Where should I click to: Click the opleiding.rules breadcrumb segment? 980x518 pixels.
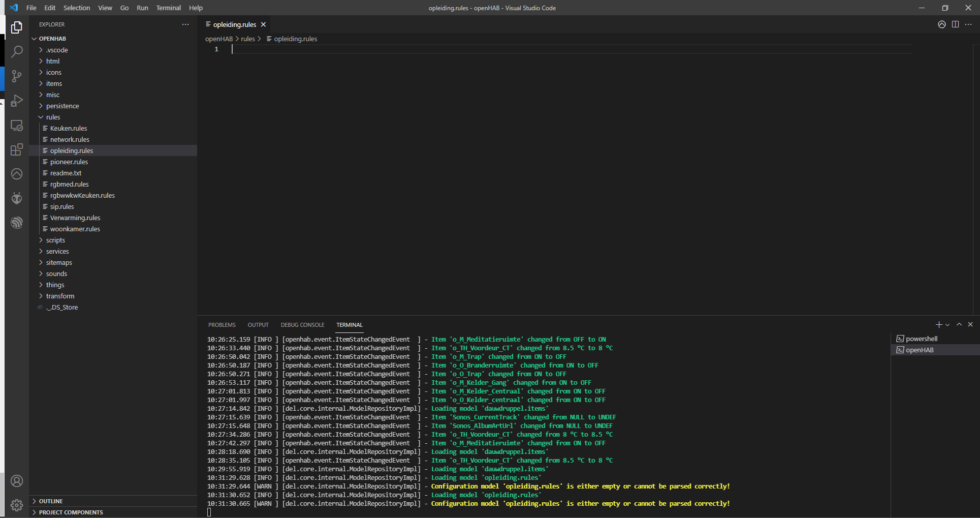point(292,39)
